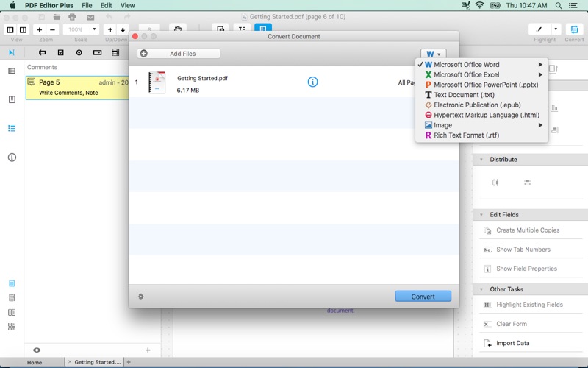This screenshot has height=368, width=588.
Task: Switch to Getting Started document tab
Action: (x=98, y=362)
